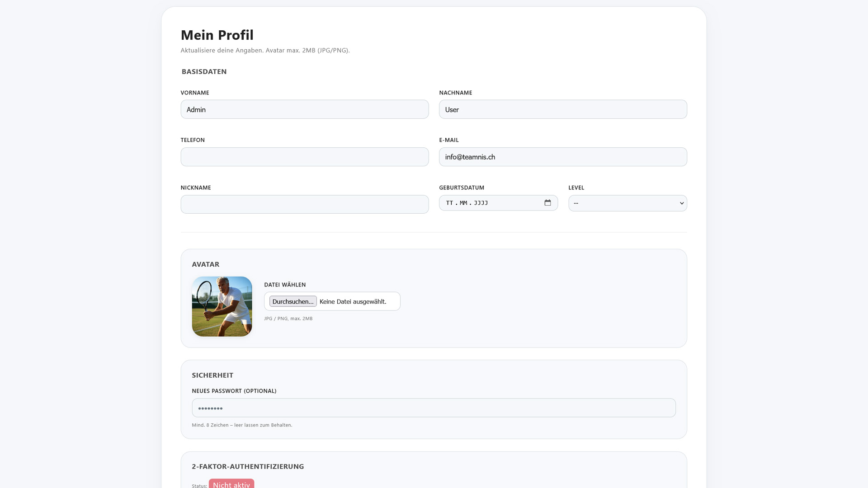The width and height of the screenshot is (868, 488).
Task: Focus the Vorname field containing Admin
Action: click(x=304, y=109)
